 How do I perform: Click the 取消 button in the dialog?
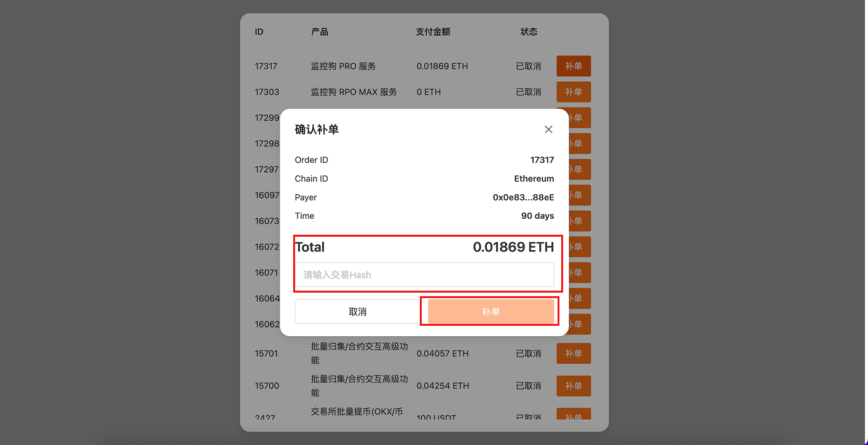pyautogui.click(x=357, y=311)
